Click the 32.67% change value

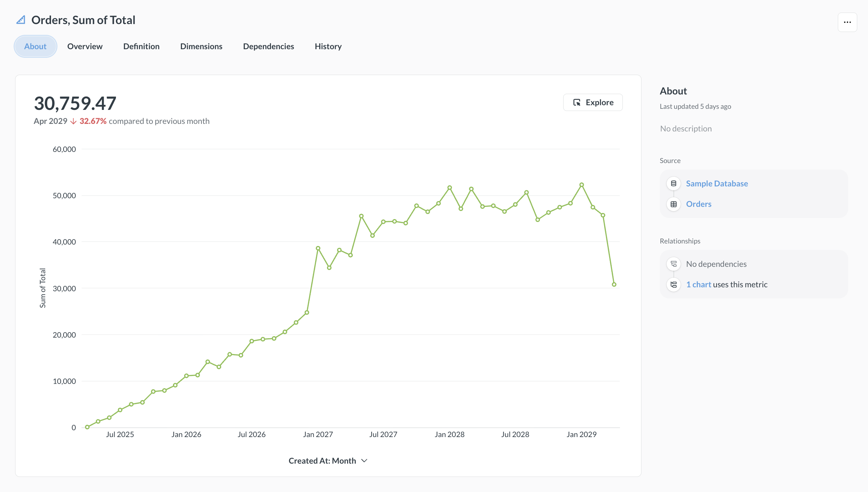pyautogui.click(x=93, y=121)
